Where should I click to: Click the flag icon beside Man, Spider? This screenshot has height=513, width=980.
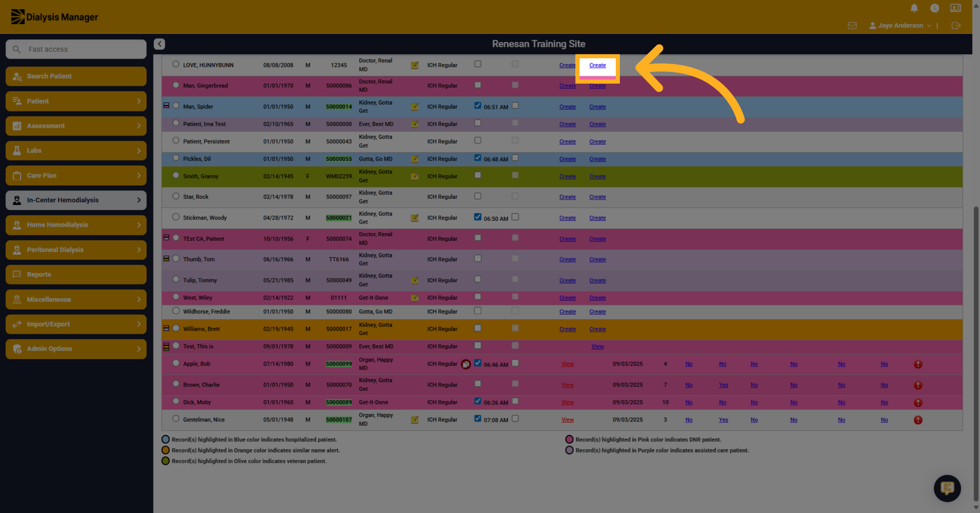coord(166,106)
